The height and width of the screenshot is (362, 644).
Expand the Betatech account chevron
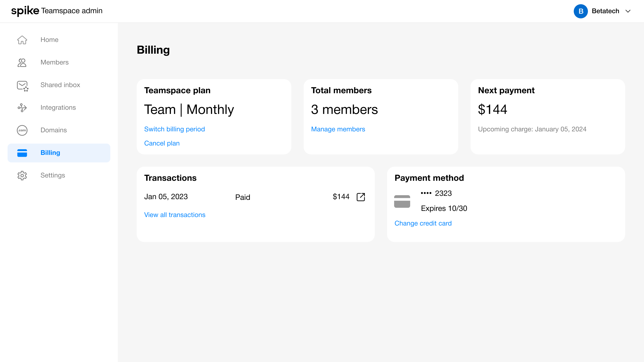628,11
